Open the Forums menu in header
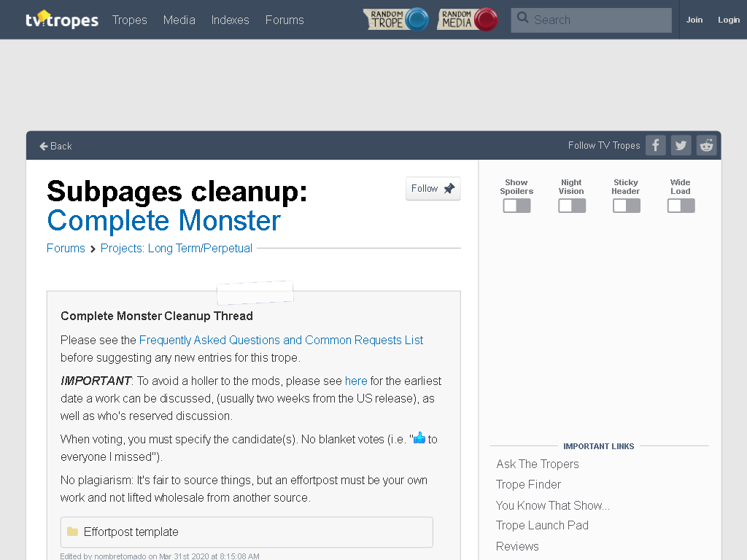The height and width of the screenshot is (560, 747). pyautogui.click(x=285, y=20)
